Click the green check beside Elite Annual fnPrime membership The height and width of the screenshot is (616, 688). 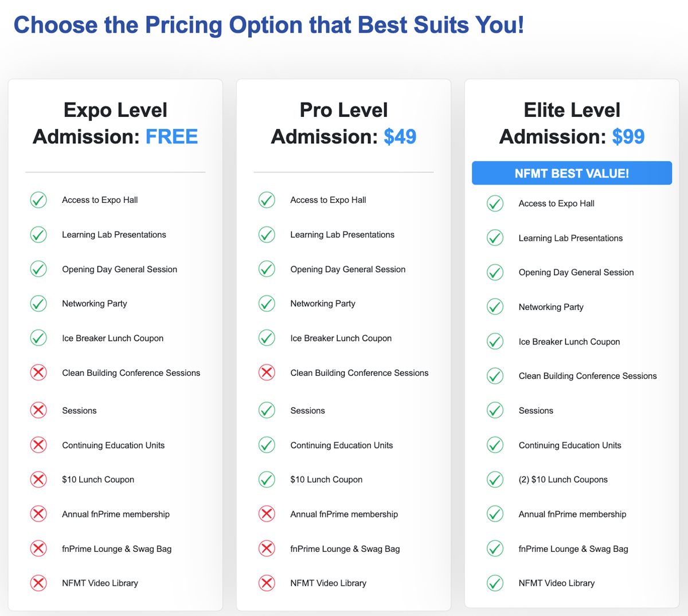[495, 514]
